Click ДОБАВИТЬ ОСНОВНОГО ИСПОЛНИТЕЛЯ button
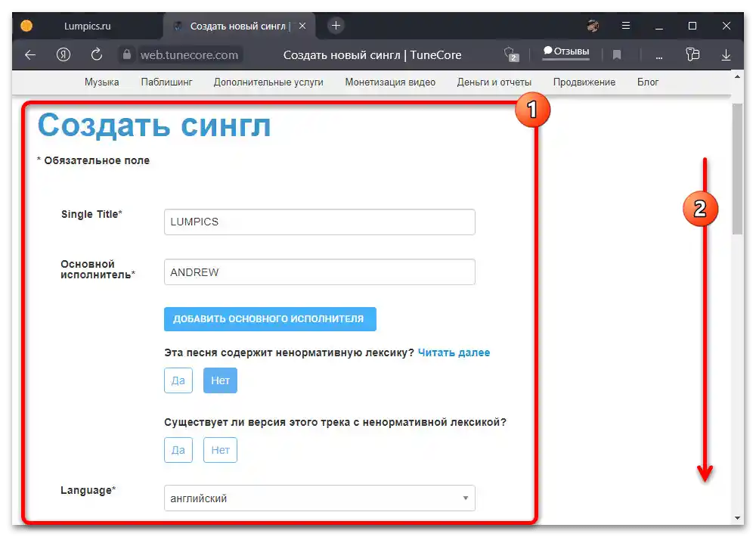Screen dimensions: 756x537 270,318
